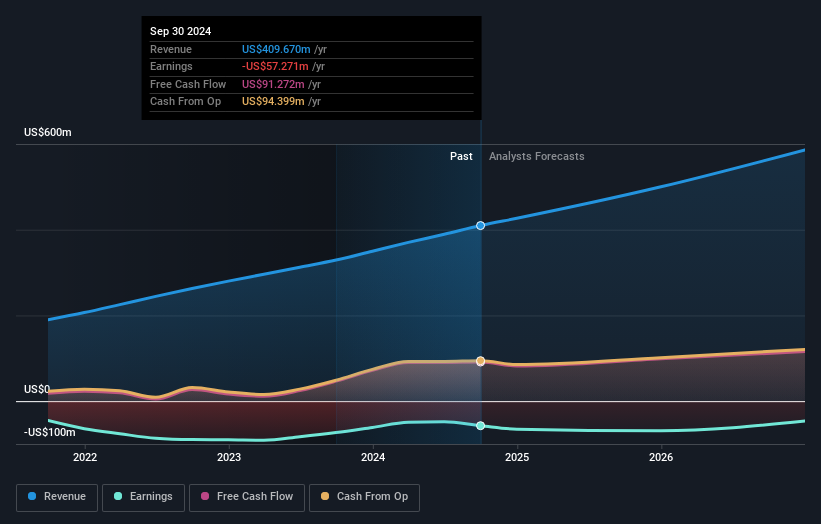
Task: Click the 'Analysts Forecasts' label
Action: [x=537, y=156]
